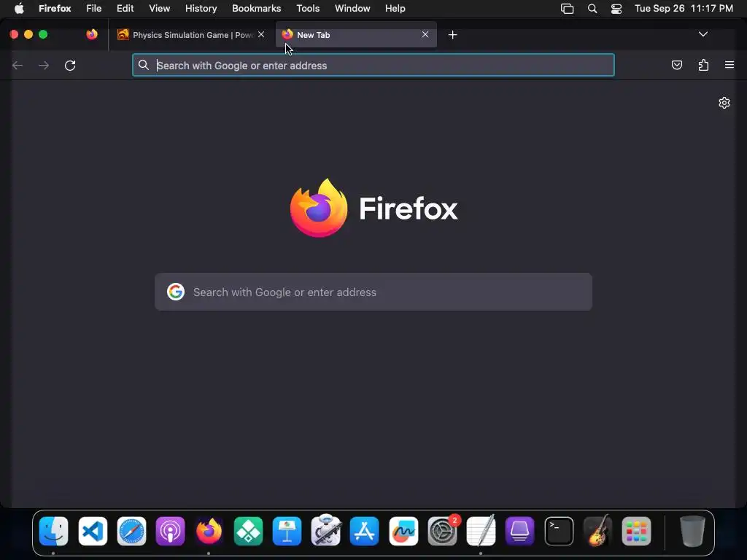Click the magnifier icon in address bar
Image resolution: width=747 pixels, height=560 pixels.
(144, 65)
